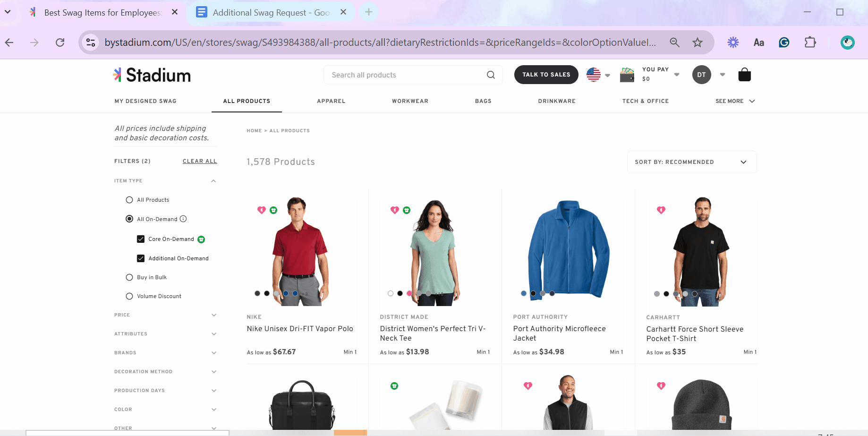The height and width of the screenshot is (436, 868).
Task: Switch to Additional Swag Request browser tab
Action: [x=271, y=12]
